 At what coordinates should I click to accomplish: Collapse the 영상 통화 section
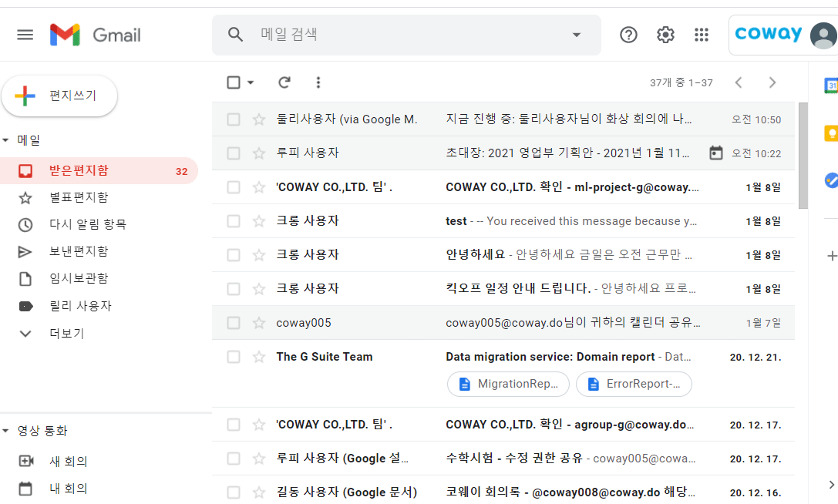point(6,431)
